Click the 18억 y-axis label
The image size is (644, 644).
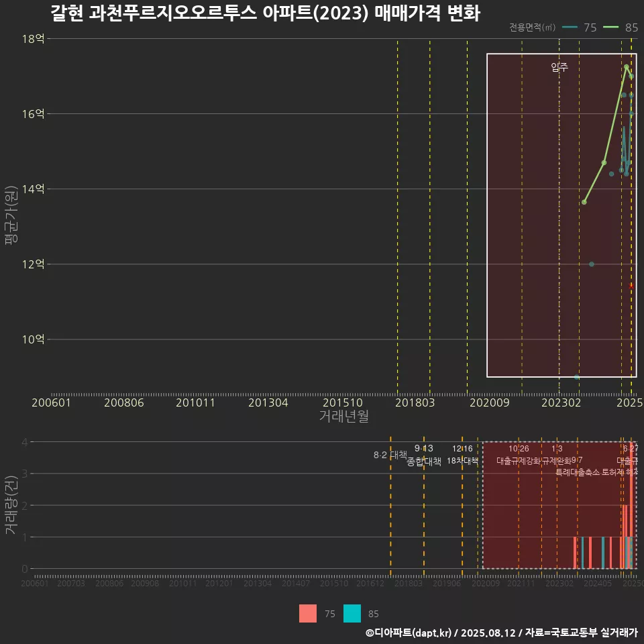pyautogui.click(x=34, y=39)
